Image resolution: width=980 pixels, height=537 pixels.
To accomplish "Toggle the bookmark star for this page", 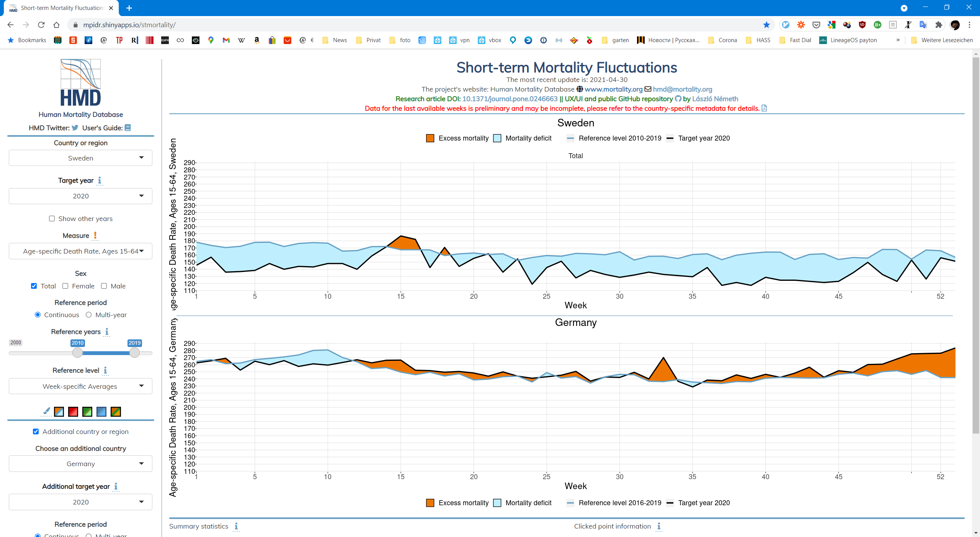I will click(766, 25).
